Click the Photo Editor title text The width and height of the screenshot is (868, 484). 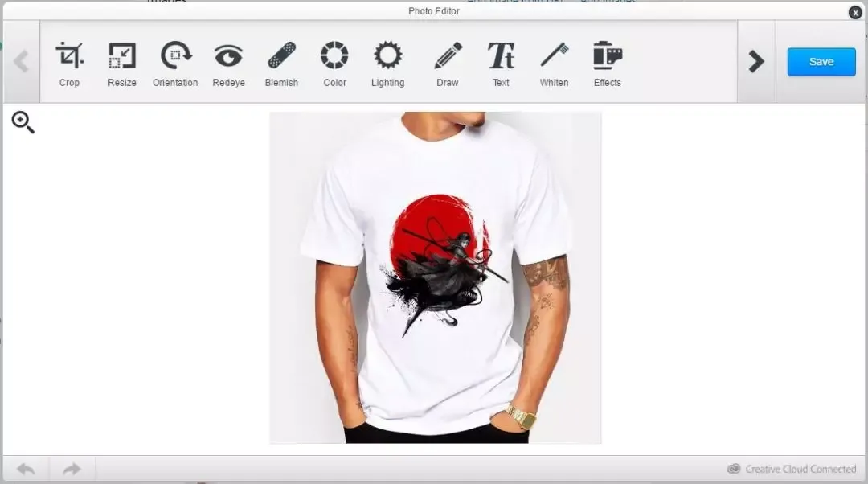tap(434, 11)
